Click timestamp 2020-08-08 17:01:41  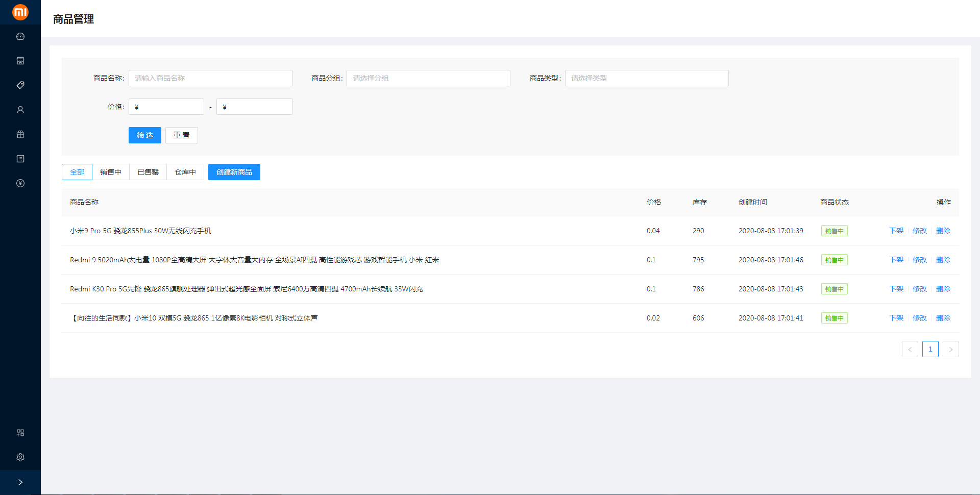pos(771,318)
